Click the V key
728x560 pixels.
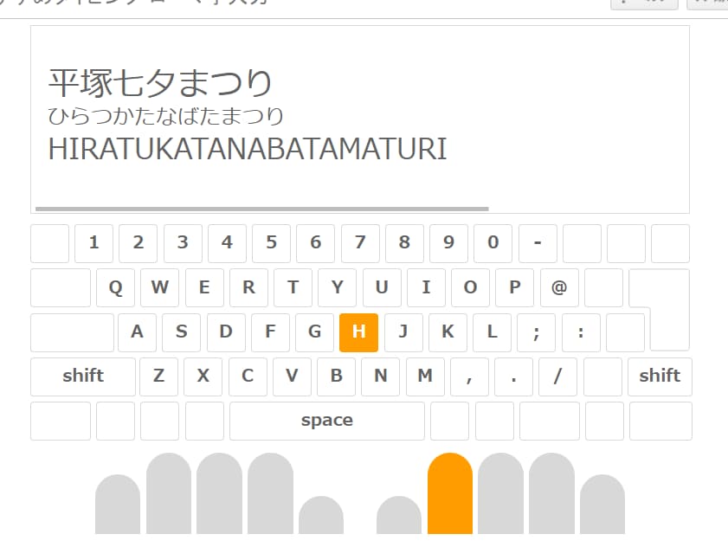click(292, 377)
